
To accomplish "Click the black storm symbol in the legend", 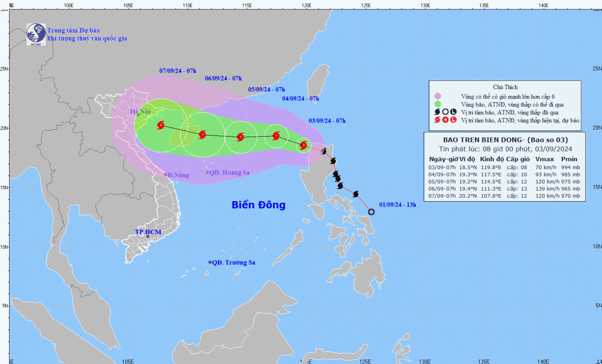I will click(437, 112).
